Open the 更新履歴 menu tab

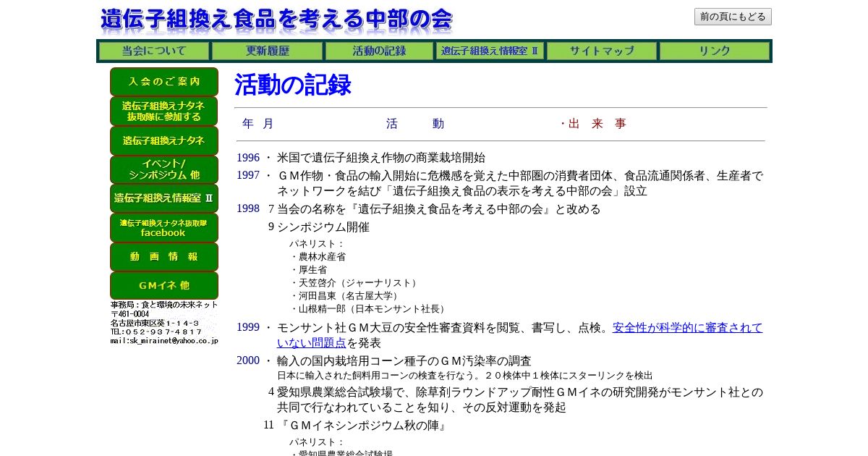pyautogui.click(x=267, y=51)
